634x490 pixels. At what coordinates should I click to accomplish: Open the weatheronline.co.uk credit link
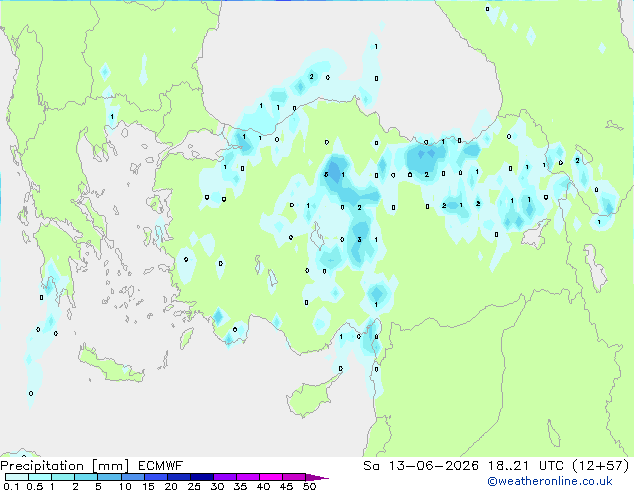(x=550, y=481)
